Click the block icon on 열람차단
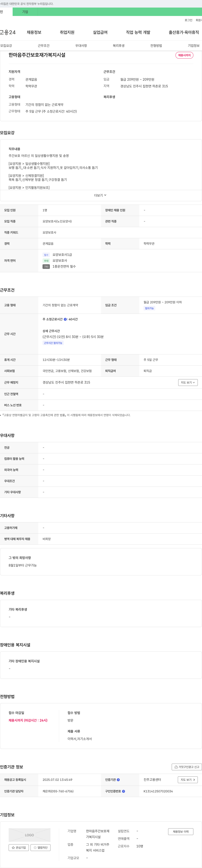The width and height of the screenshot is (202, 868). 35,847
